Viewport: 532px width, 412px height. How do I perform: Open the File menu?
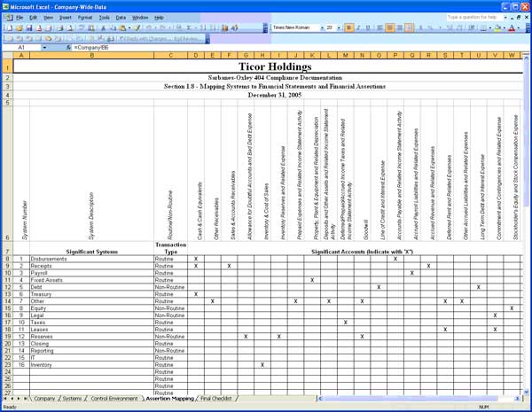[x=19, y=18]
